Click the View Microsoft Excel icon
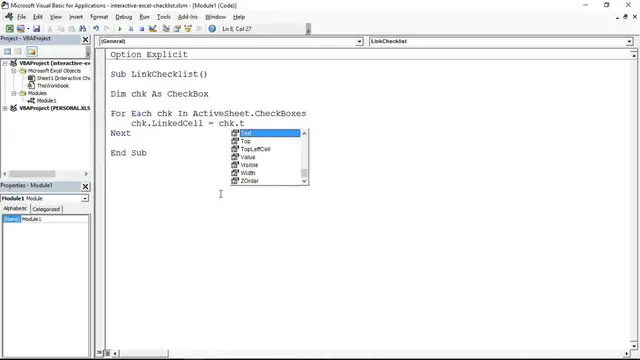640x360 pixels. (9, 29)
